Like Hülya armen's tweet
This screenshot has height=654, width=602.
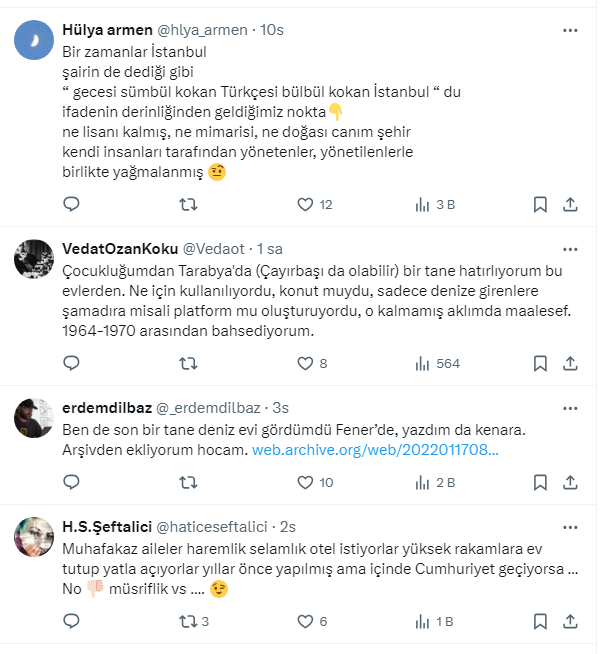tap(306, 205)
